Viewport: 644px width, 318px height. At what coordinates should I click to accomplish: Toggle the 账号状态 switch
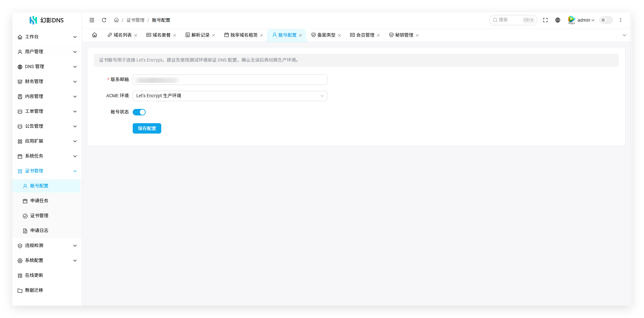[139, 112]
